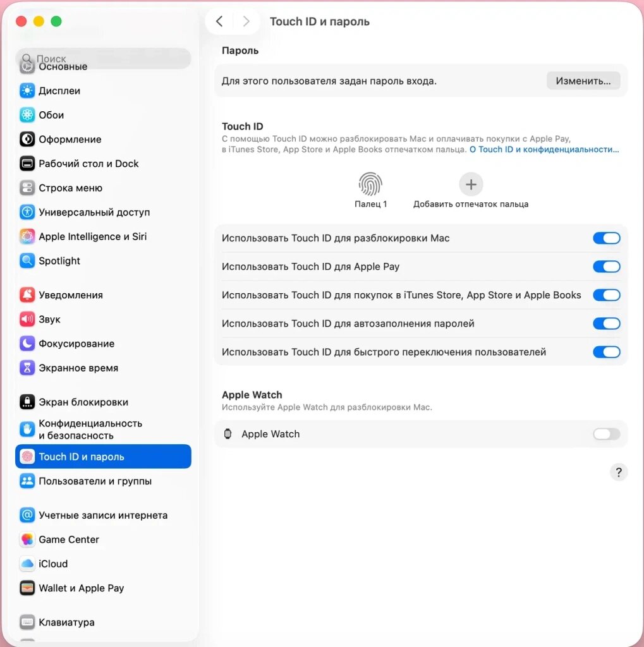Click the Экран блокировки lock icon
Screen dimensions: 644x647
point(27,402)
